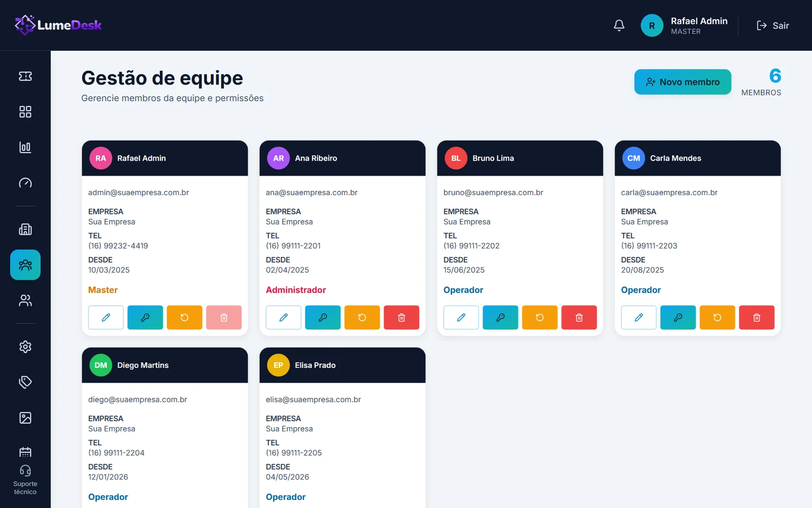Open the image gallery icon in sidebar

(x=25, y=418)
